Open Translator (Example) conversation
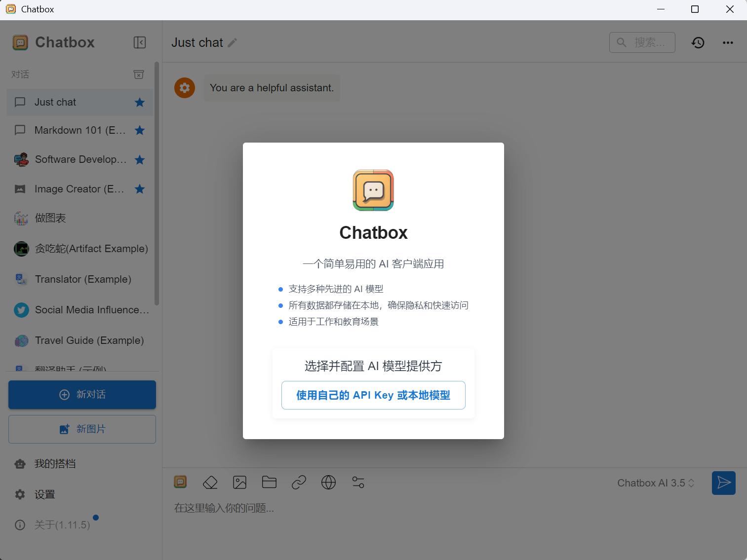 (80, 279)
